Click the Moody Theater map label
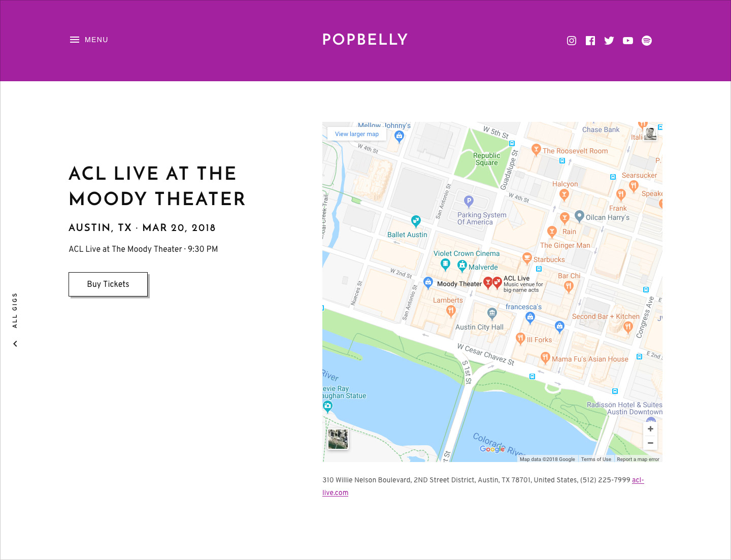This screenshot has width=731, height=560. [459, 284]
